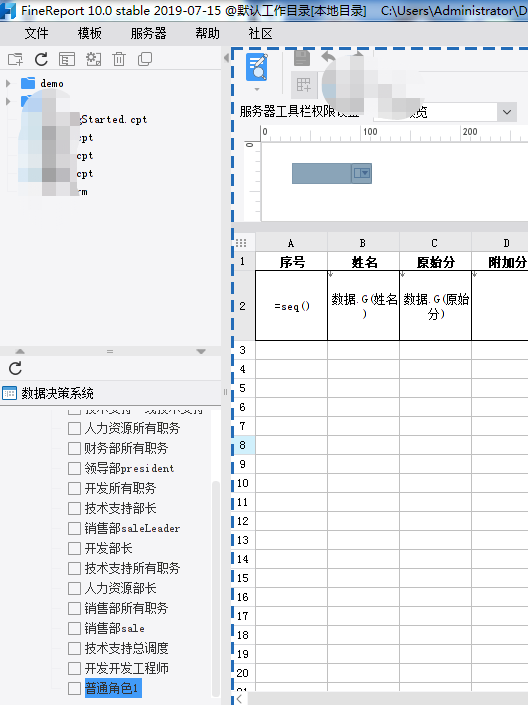528x705 pixels.
Task: Refresh the roles list below
Action: pos(15,368)
